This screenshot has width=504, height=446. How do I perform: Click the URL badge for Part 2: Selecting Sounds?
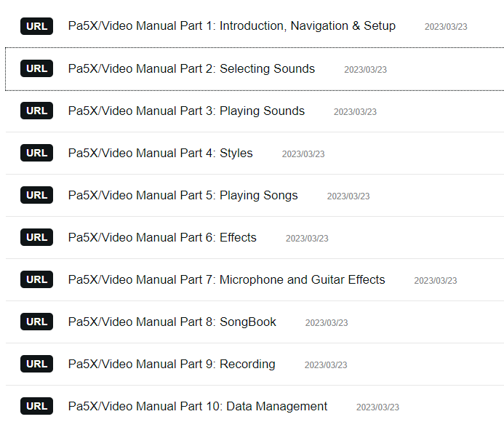(36, 68)
